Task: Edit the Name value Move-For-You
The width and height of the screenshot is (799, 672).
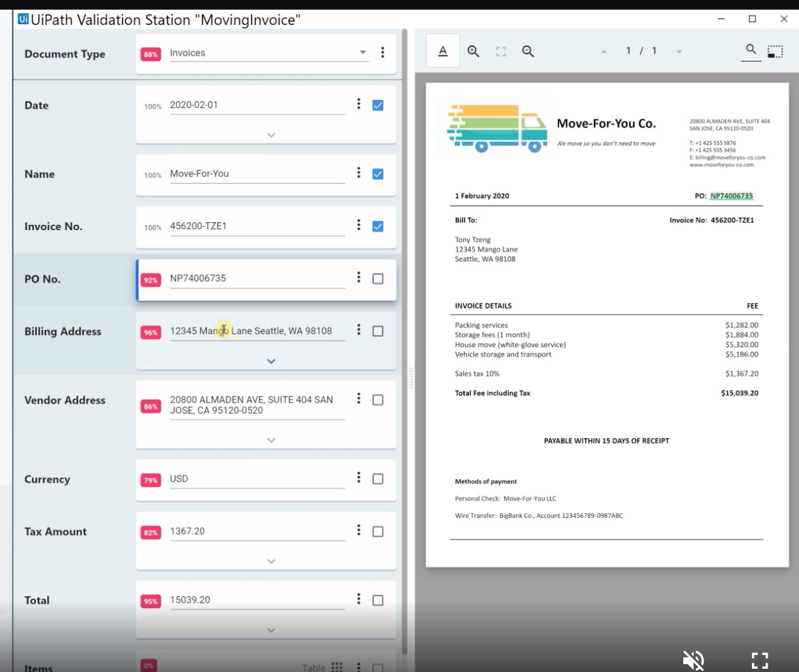Action: pyautogui.click(x=257, y=173)
